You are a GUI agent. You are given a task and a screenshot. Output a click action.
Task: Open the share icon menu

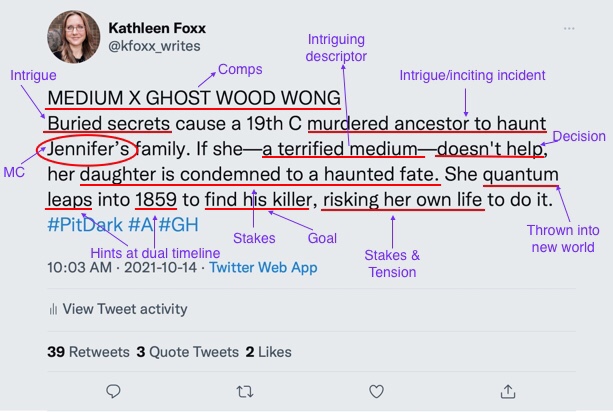pyautogui.click(x=507, y=391)
